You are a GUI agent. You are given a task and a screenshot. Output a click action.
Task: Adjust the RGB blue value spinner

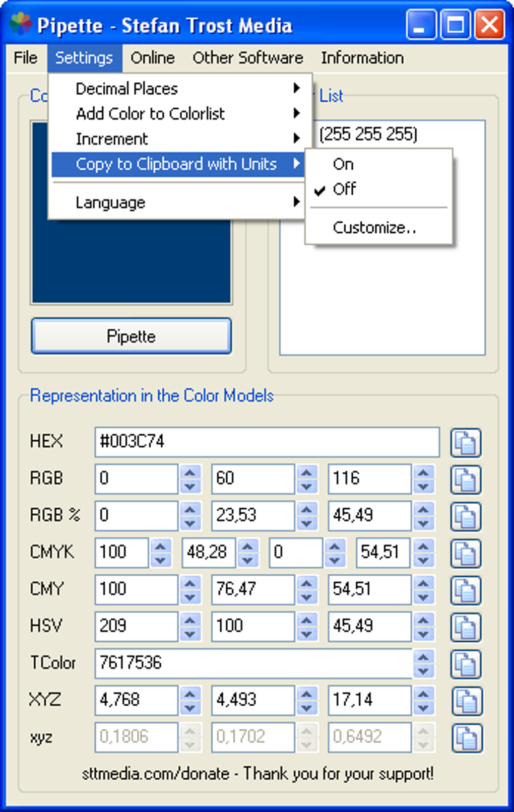[x=423, y=479]
